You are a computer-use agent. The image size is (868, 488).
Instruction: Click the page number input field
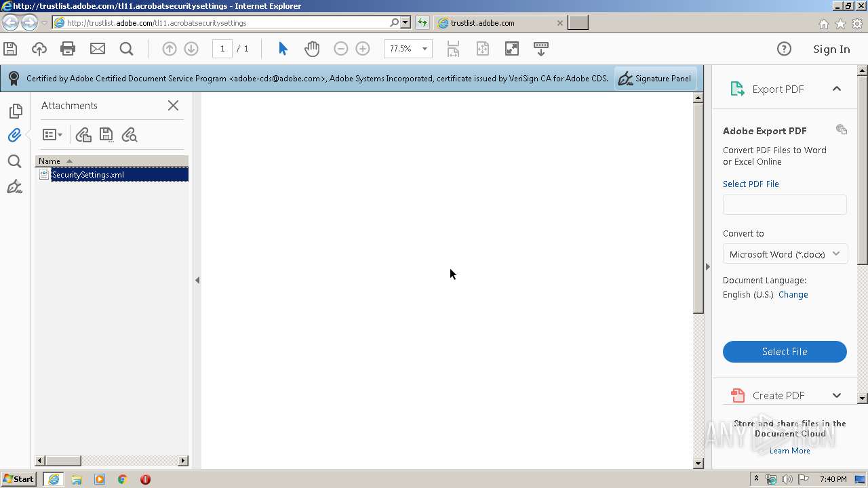pyautogui.click(x=222, y=49)
